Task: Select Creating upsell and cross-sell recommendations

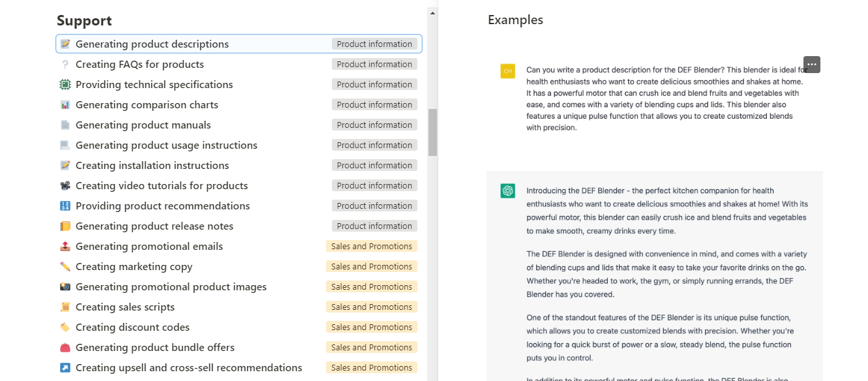Action: point(188,368)
